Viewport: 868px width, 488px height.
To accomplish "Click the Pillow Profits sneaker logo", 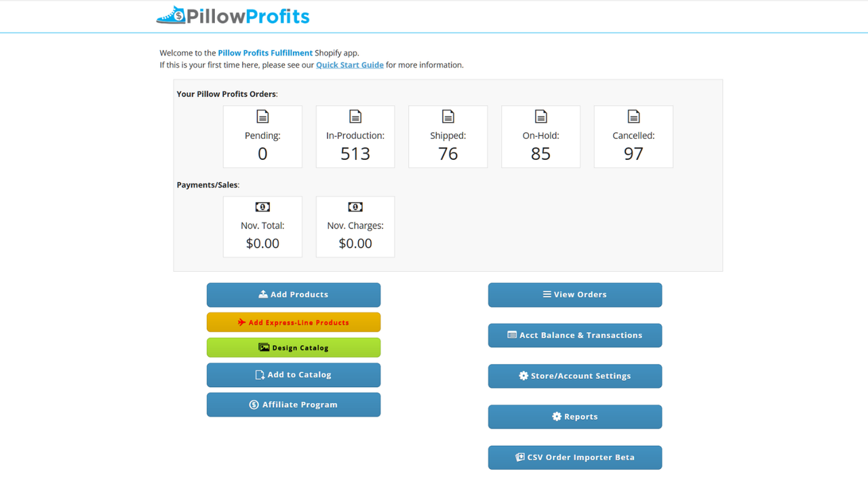I will point(171,16).
